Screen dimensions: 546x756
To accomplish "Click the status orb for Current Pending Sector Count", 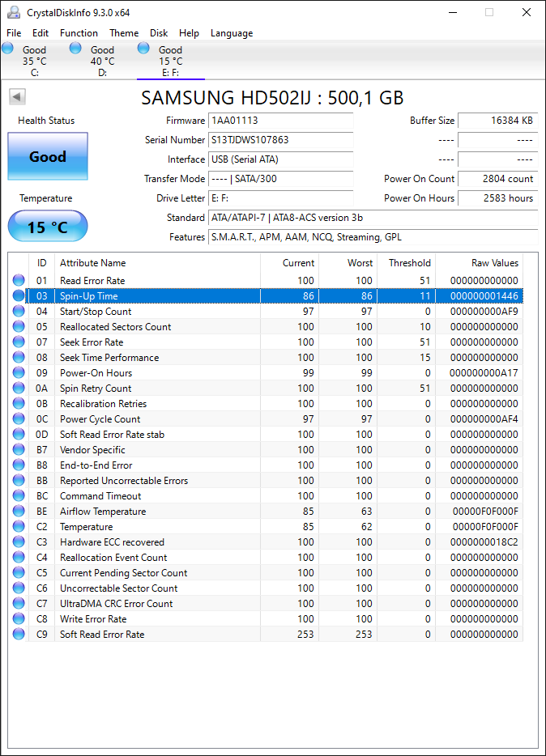I will [19, 572].
